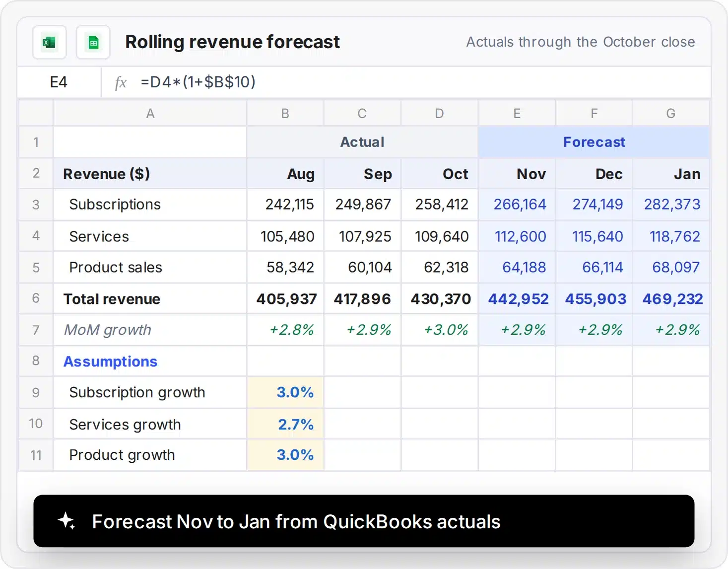Select column A header

(x=150, y=113)
